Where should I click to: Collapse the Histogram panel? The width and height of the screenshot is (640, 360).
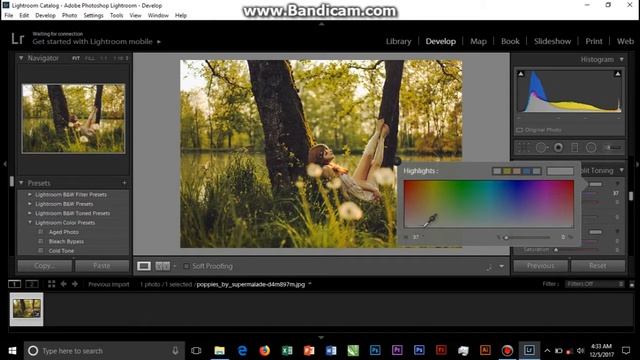622,60
